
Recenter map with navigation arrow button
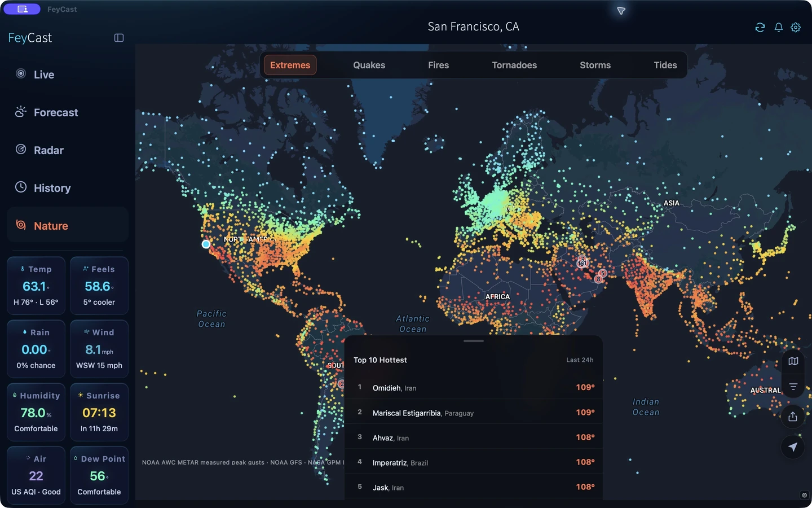coord(793,447)
